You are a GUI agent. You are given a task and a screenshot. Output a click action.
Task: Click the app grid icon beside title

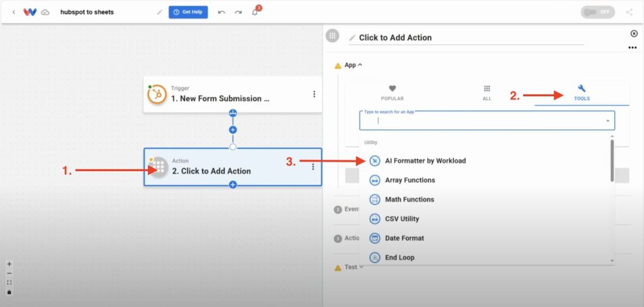[x=333, y=35]
